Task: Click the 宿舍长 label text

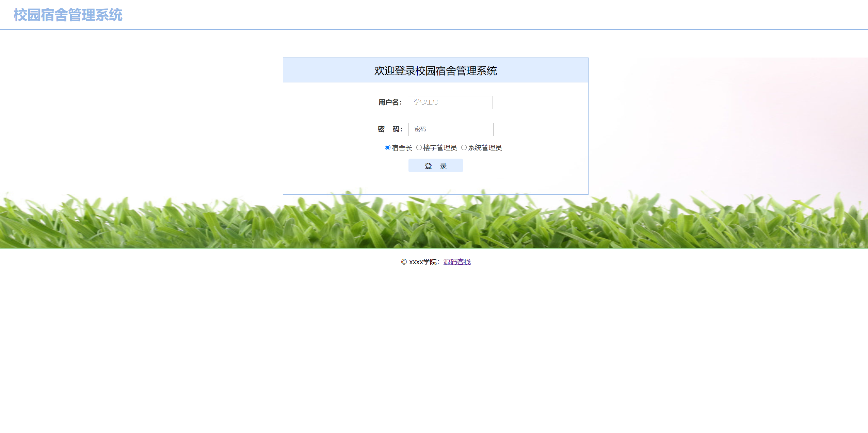Action: (402, 148)
